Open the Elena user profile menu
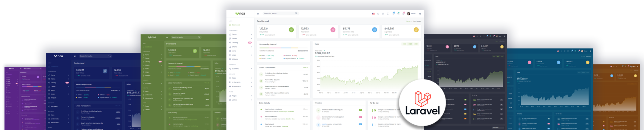This screenshot has height=130, width=644. coord(412,14)
